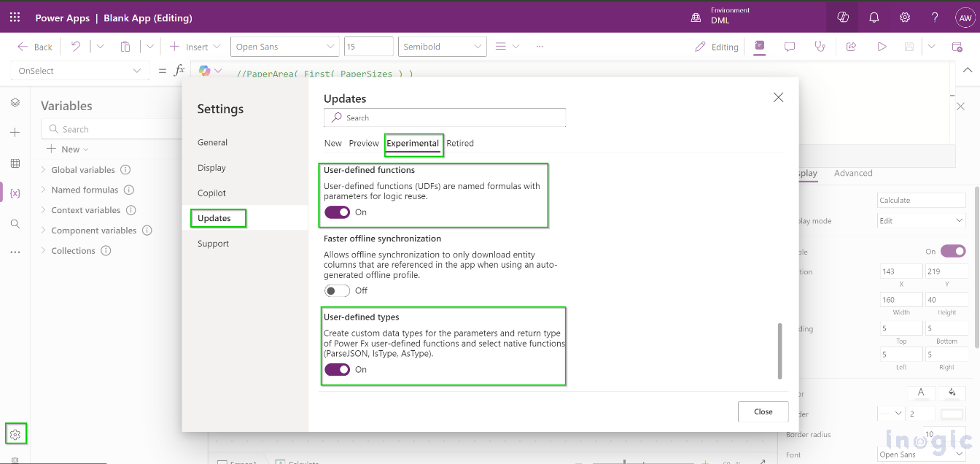The image size is (980, 464).
Task: Click the Updates search field
Action: tap(445, 117)
